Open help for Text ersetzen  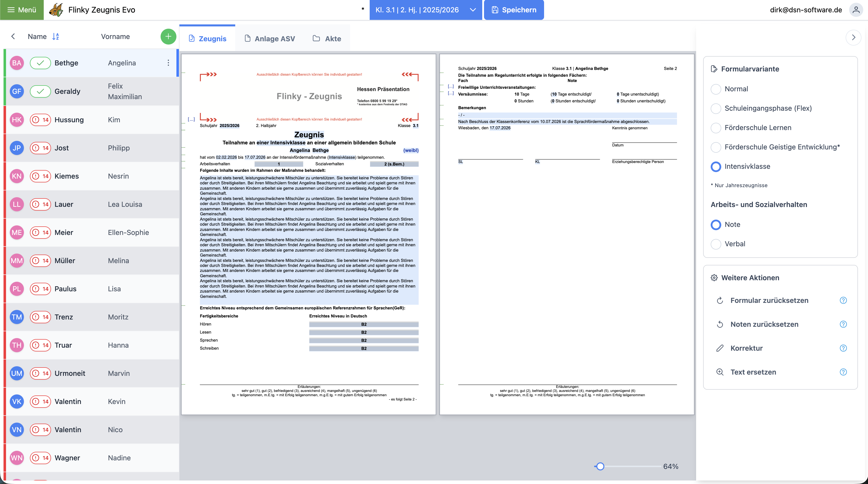click(843, 372)
